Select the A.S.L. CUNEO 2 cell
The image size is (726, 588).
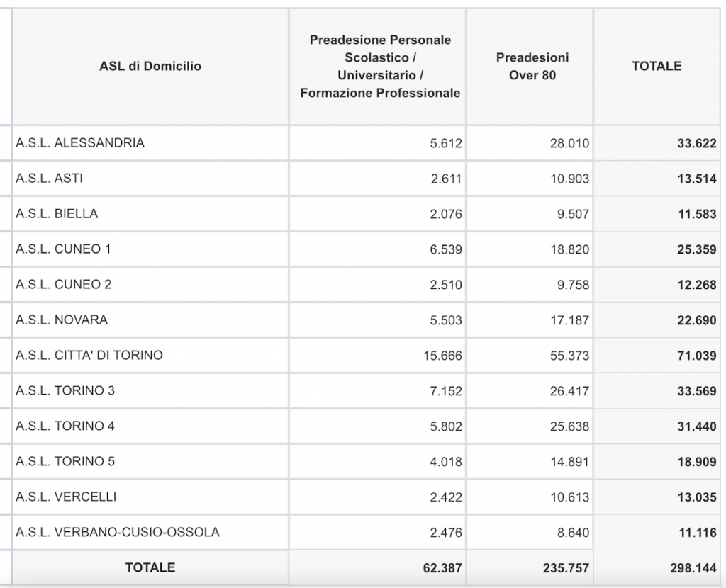[x=150, y=285]
